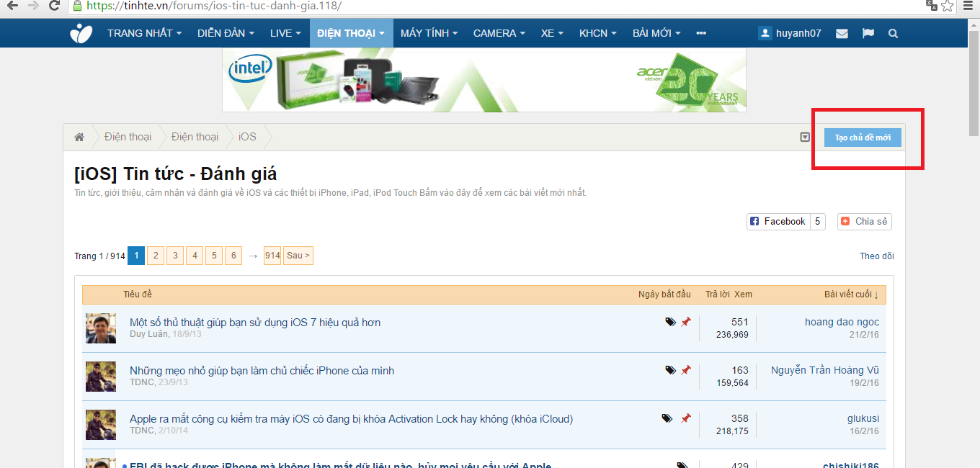Viewport: 980px width, 468px height.
Task: Click author Duy Luân name
Action: 149,334
